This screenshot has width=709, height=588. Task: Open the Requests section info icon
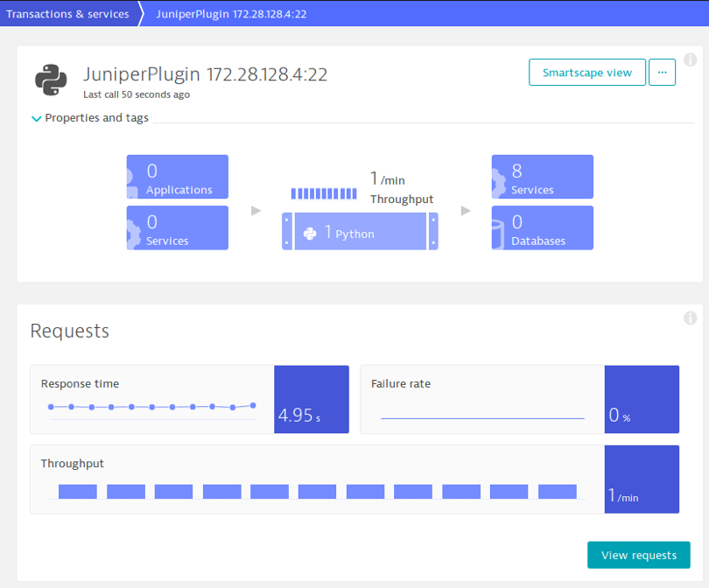point(690,318)
